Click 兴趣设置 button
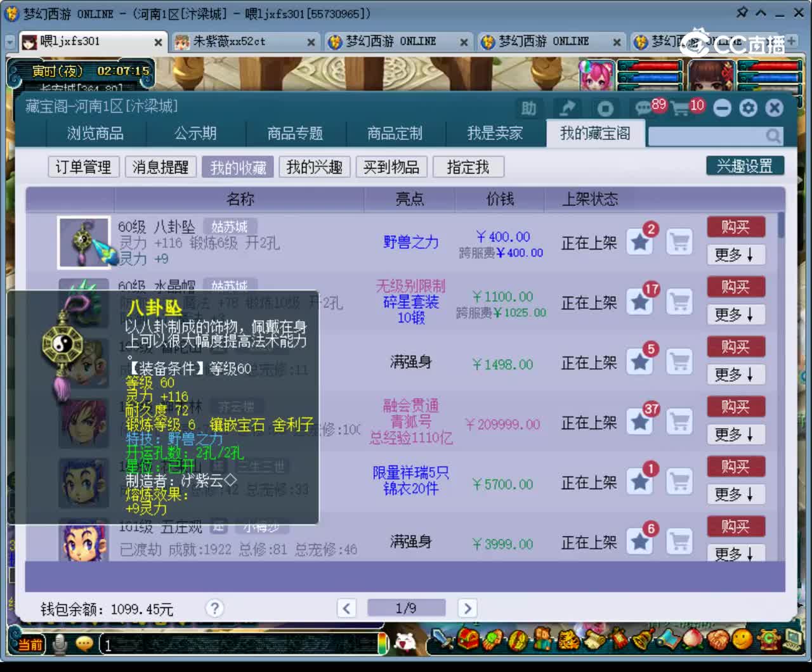The image size is (812, 672). click(745, 166)
